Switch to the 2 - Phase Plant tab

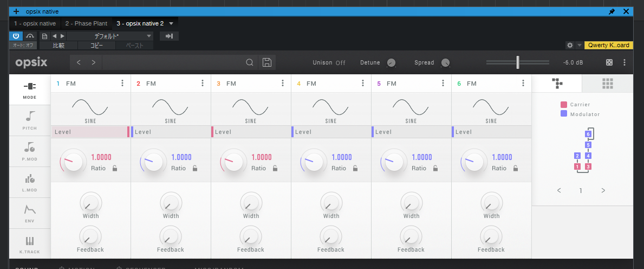pyautogui.click(x=86, y=23)
